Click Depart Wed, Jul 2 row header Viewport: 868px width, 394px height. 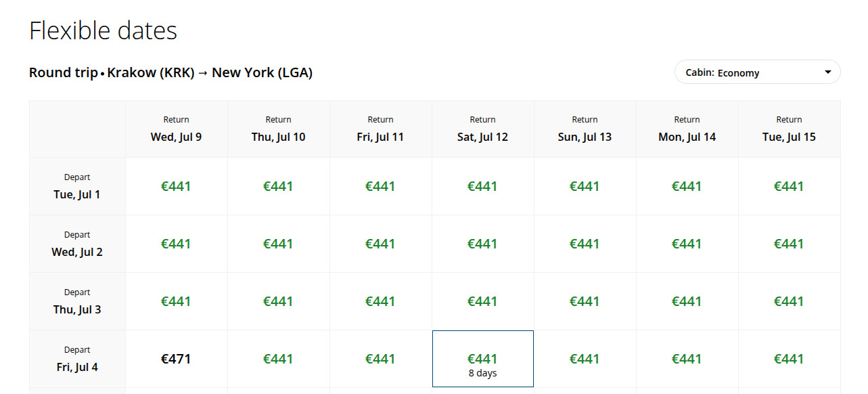click(x=77, y=244)
